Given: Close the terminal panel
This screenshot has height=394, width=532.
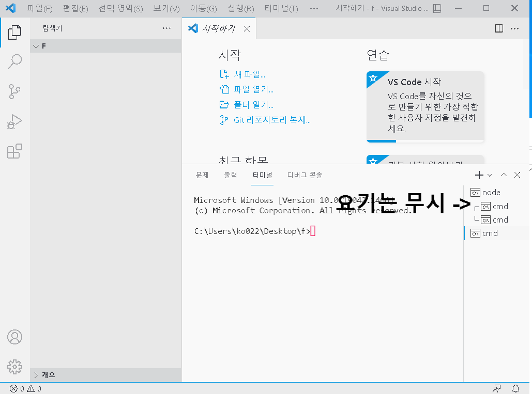Looking at the screenshot, I should 517,175.
